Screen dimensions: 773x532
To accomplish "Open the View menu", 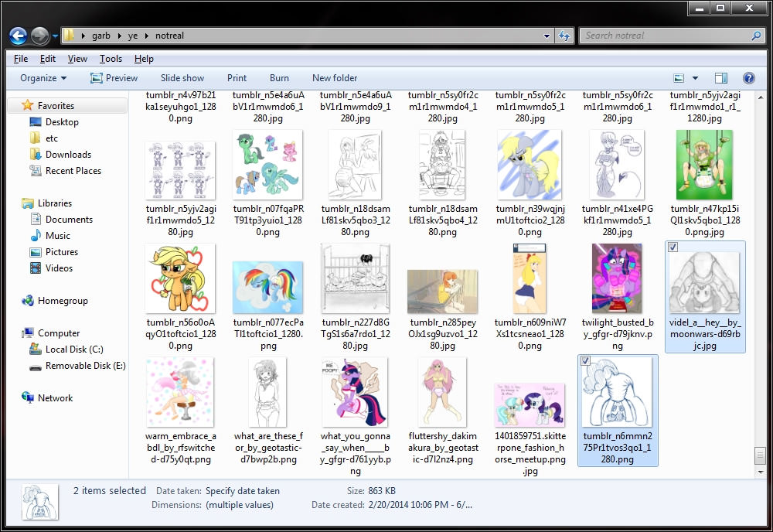I will [x=77, y=59].
